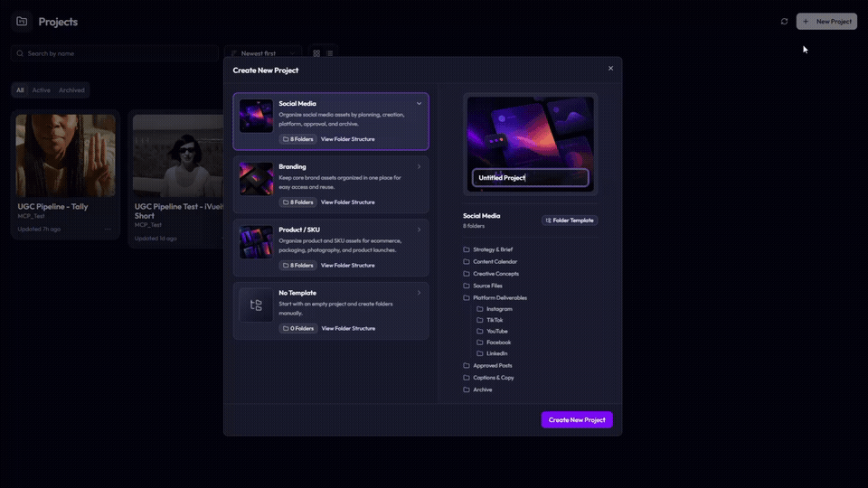
Task: Collapse the Social Media template chevron
Action: [x=419, y=103]
